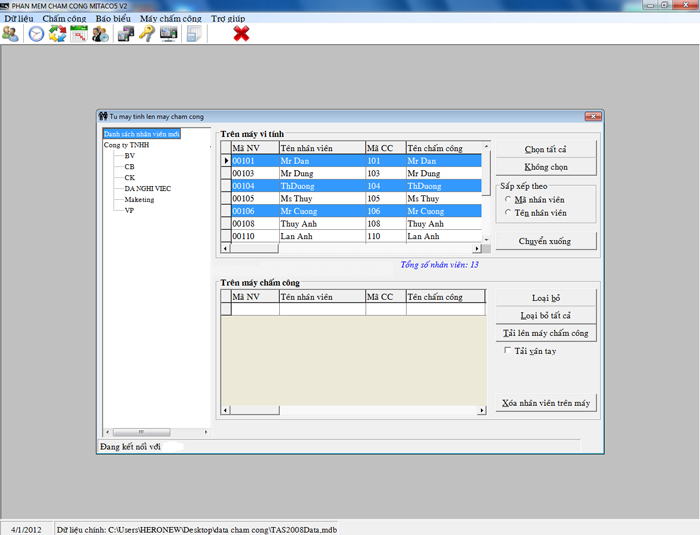Click the two-devices transfer icon
Image resolution: width=700 pixels, height=535 pixels.
126,34
